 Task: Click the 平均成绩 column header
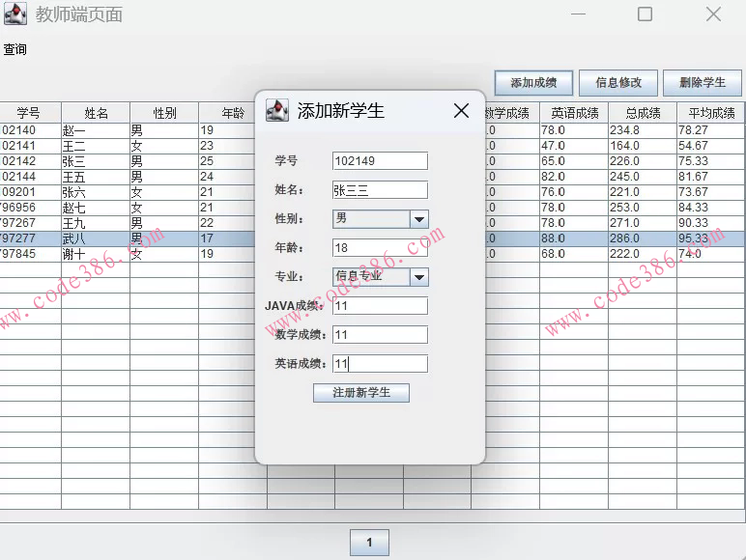(x=711, y=113)
